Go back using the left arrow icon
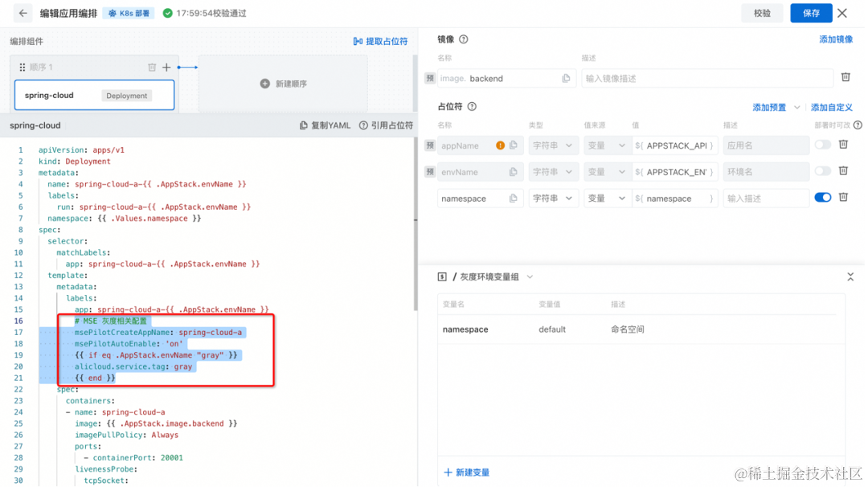The width and height of the screenshot is (868, 487). [x=23, y=14]
